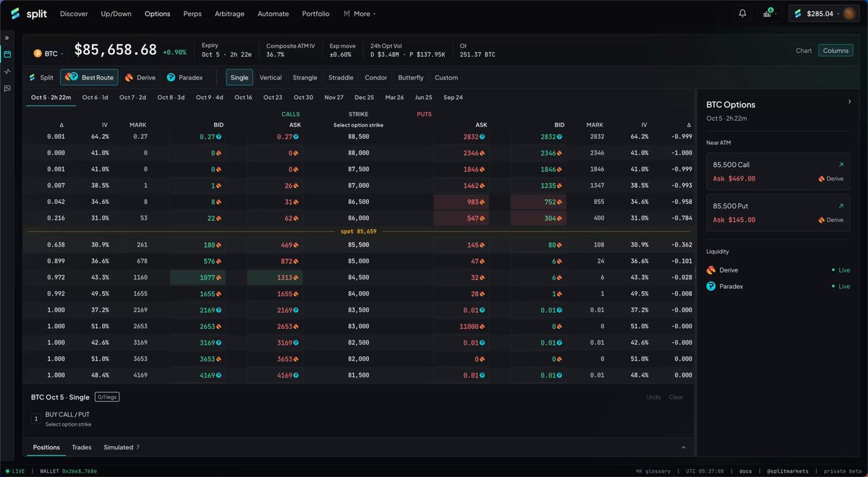The height and width of the screenshot is (477, 868).
Task: Switch venue to Split
Action: click(41, 77)
